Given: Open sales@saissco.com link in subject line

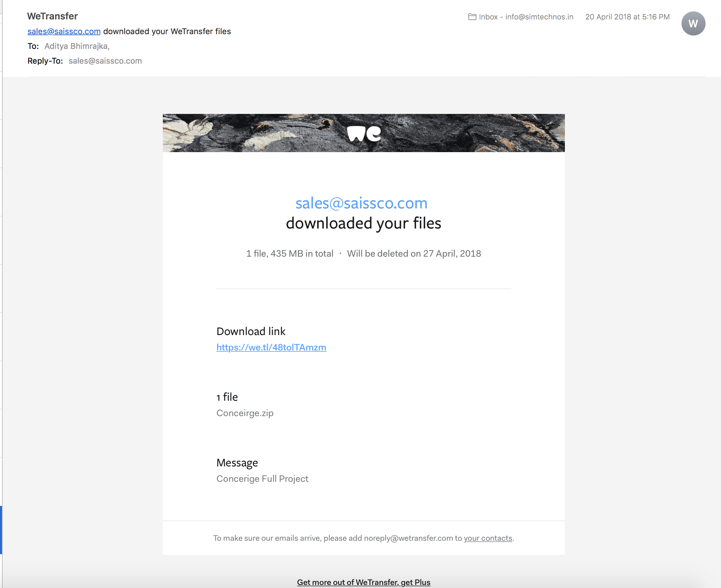Looking at the screenshot, I should tap(64, 31).
